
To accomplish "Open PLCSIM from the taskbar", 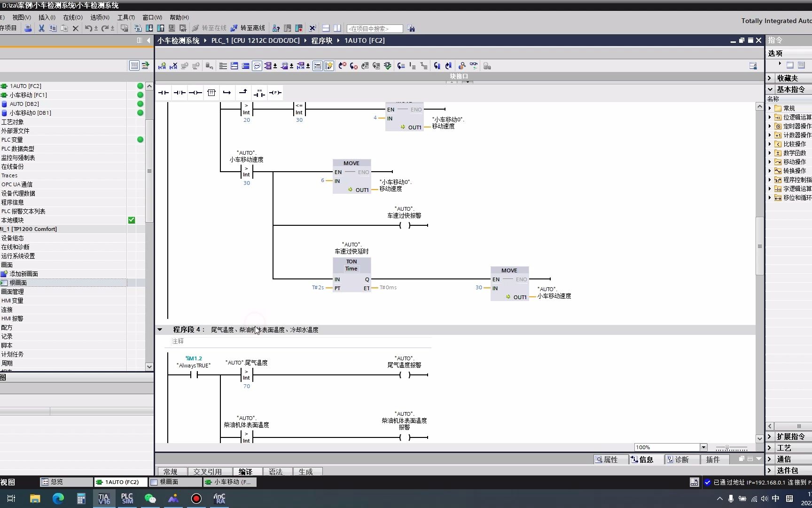I will (x=127, y=499).
